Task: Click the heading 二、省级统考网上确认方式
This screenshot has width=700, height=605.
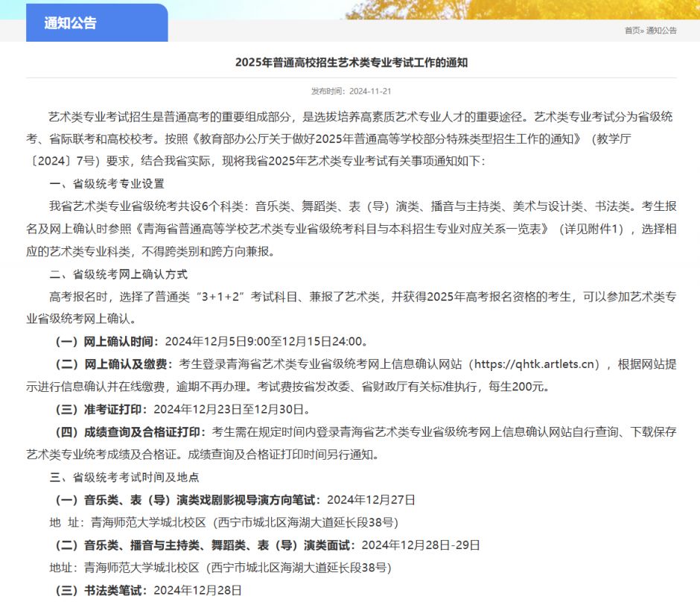Action: coord(118,274)
